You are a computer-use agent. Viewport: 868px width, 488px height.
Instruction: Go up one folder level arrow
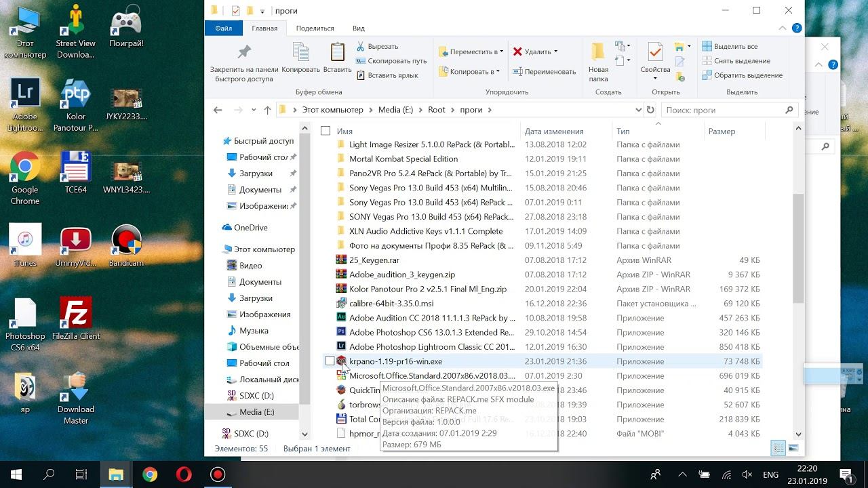[267, 110]
